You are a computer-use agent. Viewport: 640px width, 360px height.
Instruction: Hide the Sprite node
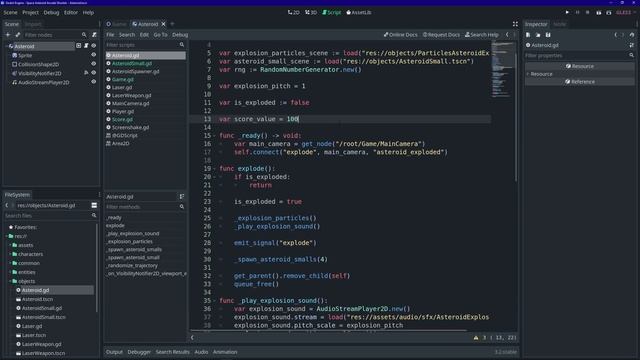point(94,55)
